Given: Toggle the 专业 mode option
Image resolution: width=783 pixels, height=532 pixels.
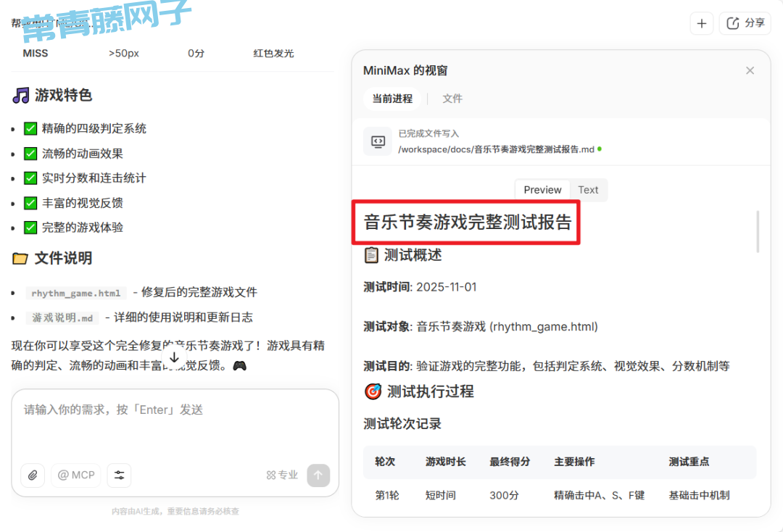Looking at the screenshot, I should click(282, 475).
